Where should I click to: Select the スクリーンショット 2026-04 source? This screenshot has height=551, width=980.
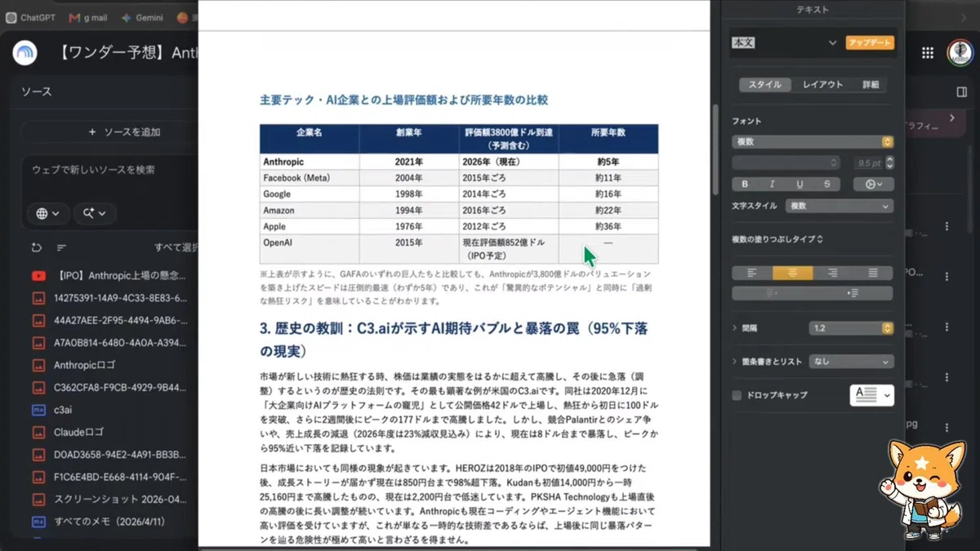click(x=109, y=498)
